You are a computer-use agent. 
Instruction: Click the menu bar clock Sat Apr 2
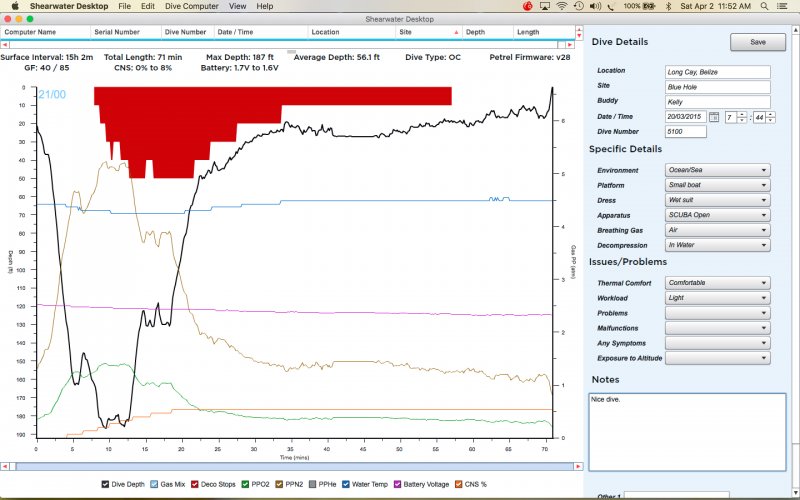coord(715,6)
